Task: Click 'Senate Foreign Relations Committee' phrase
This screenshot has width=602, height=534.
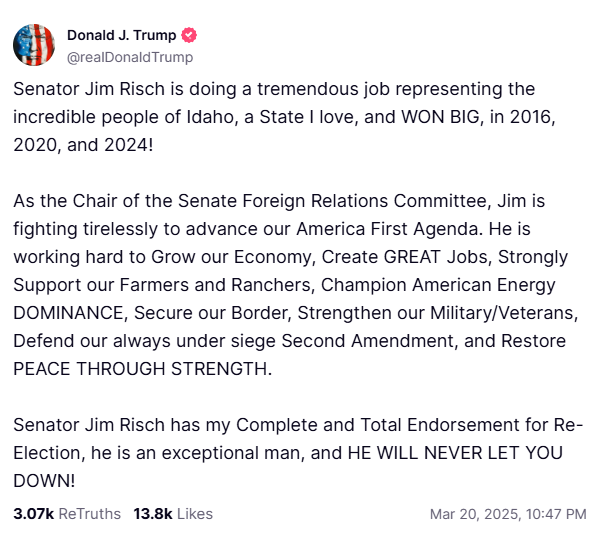Action: [335, 201]
